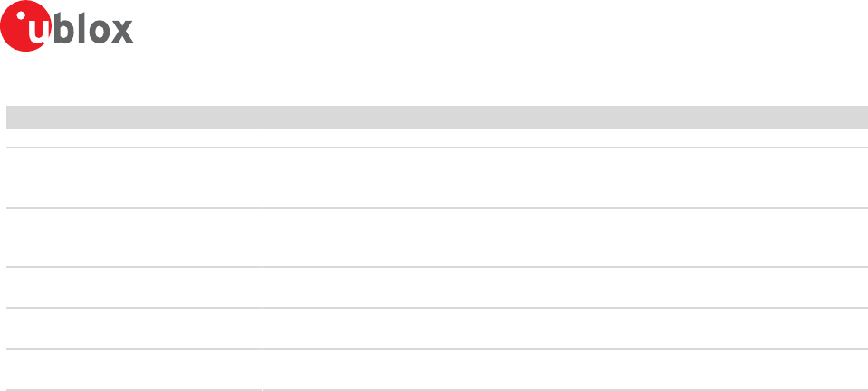Select third body row cell in narrow column
The width and height of the screenshot is (868, 391).
tap(134, 238)
